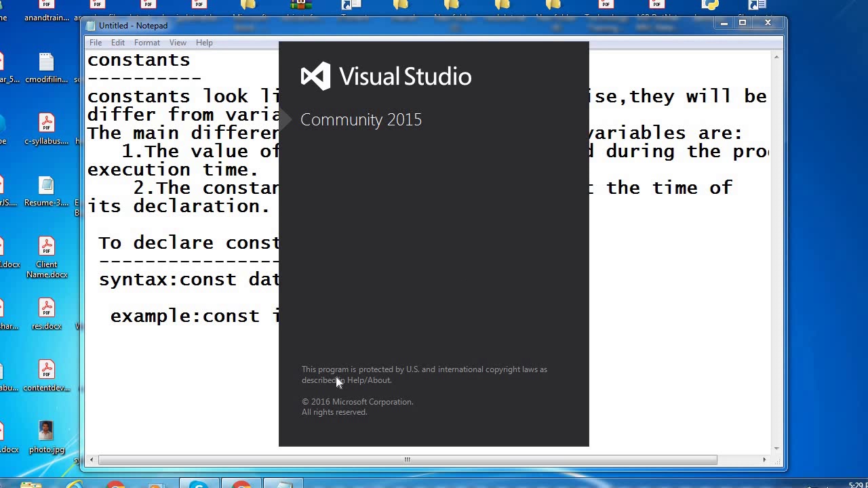Click the 'To declare const' line in Notepad
Screen dimensions: 868x488
(x=189, y=243)
